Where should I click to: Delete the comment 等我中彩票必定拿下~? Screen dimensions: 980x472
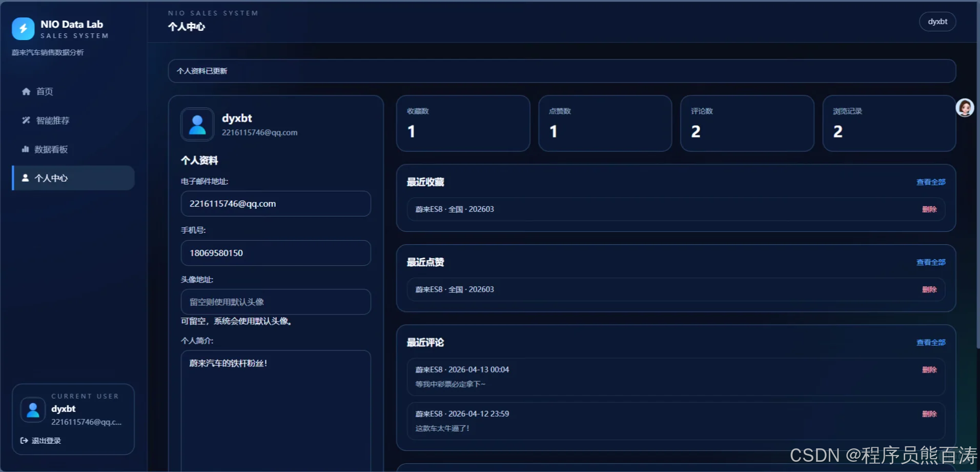click(929, 369)
